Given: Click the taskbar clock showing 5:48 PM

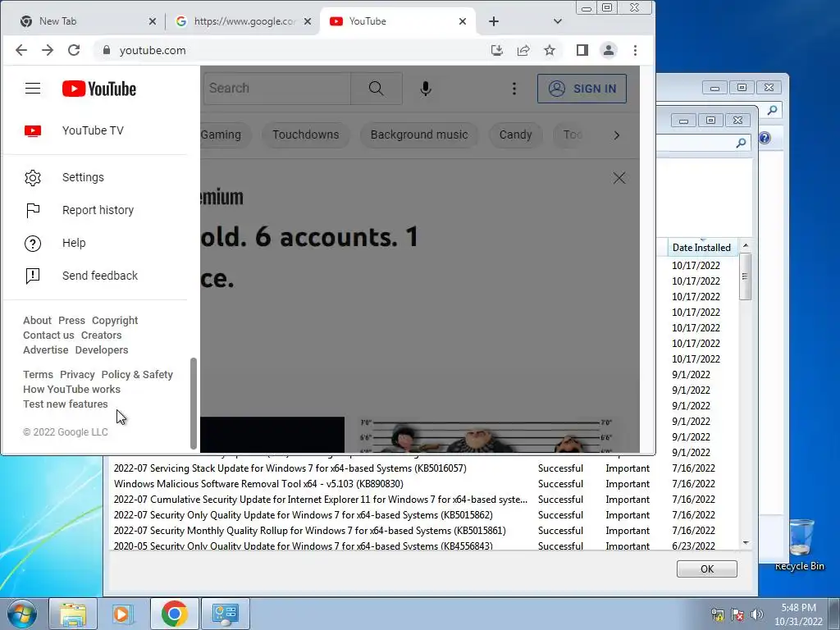Looking at the screenshot, I should pyautogui.click(x=798, y=614).
